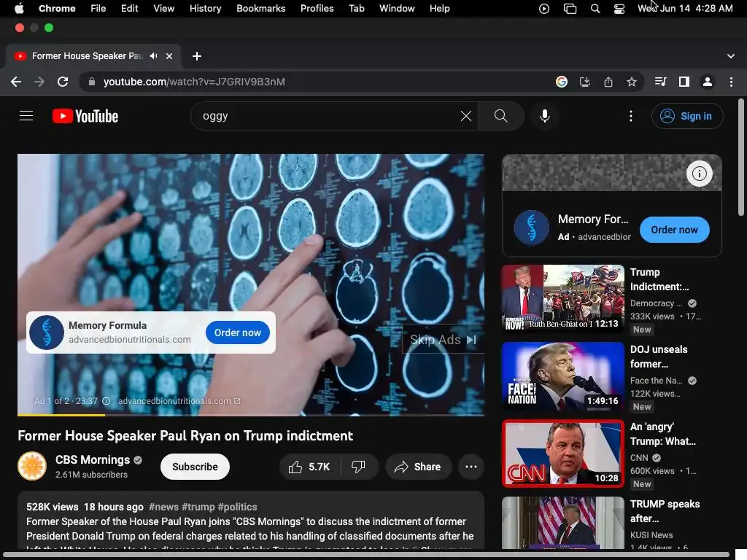Click the "528K views" text

click(53, 507)
